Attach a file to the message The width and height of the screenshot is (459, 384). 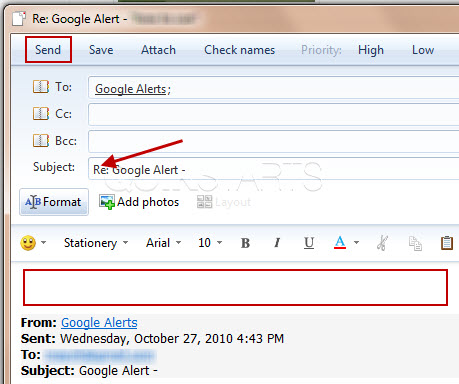[158, 50]
